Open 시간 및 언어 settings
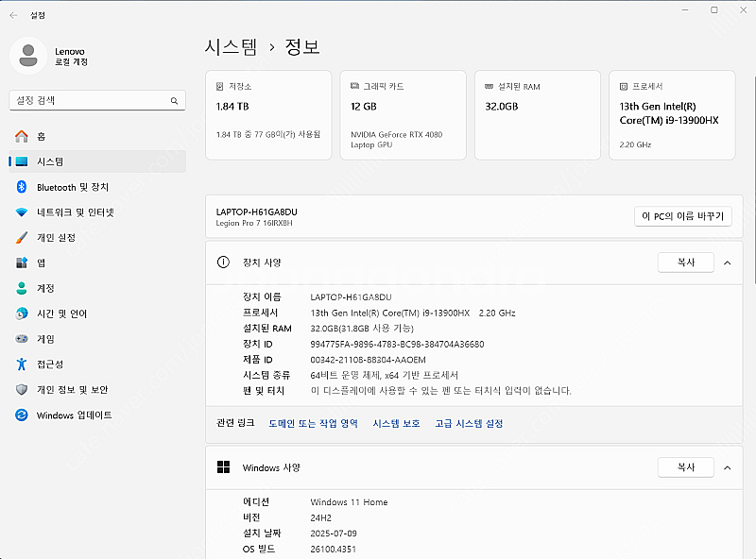Screen dimensions: 756x559 [x=97, y=313]
